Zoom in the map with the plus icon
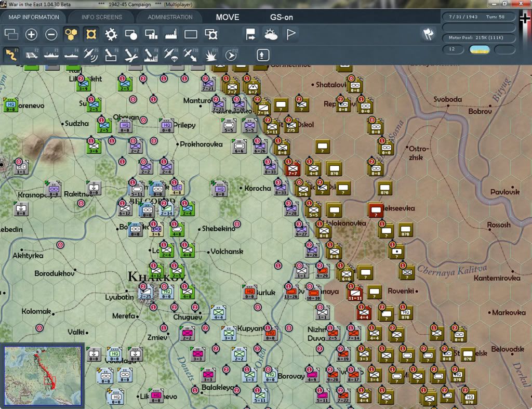The height and width of the screenshot is (409, 532). point(31,34)
